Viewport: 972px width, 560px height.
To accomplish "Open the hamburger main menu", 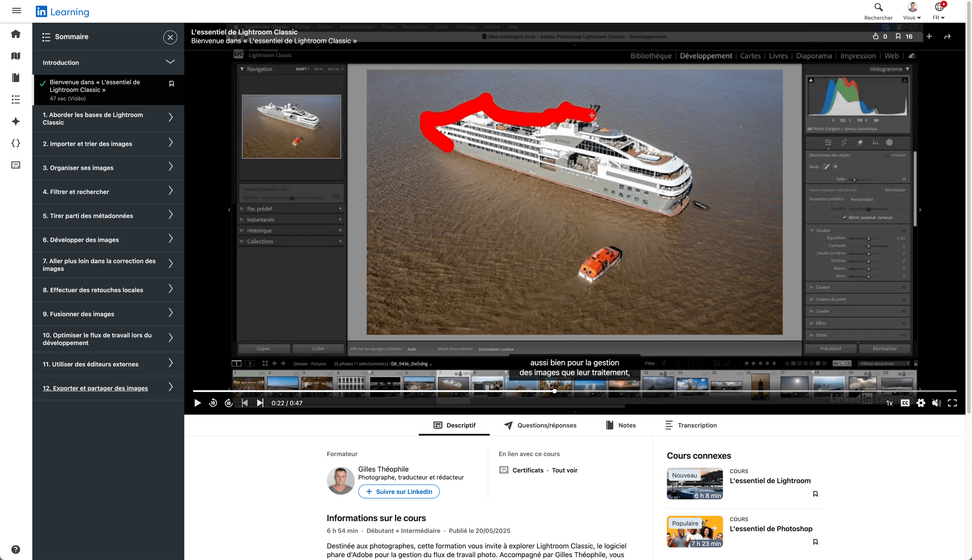I will [x=16, y=11].
